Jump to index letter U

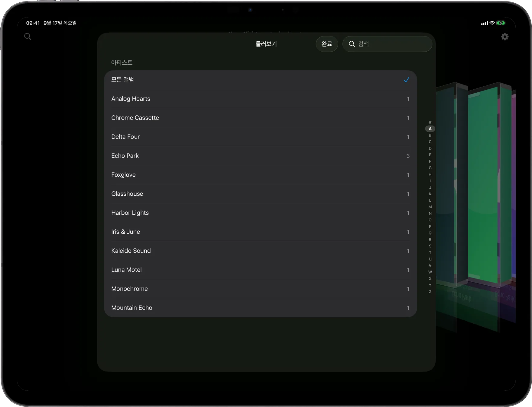click(430, 259)
